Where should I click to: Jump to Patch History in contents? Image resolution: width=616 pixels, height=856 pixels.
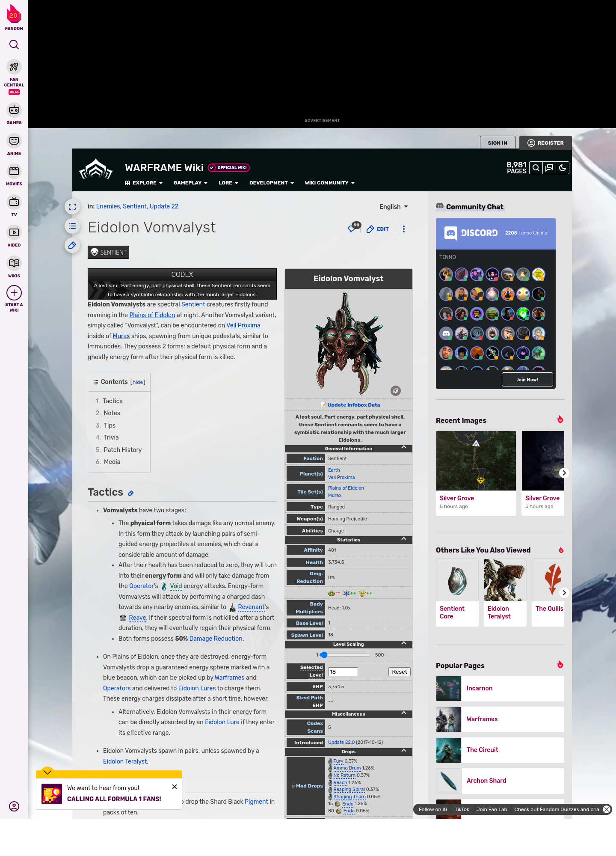pyautogui.click(x=123, y=450)
